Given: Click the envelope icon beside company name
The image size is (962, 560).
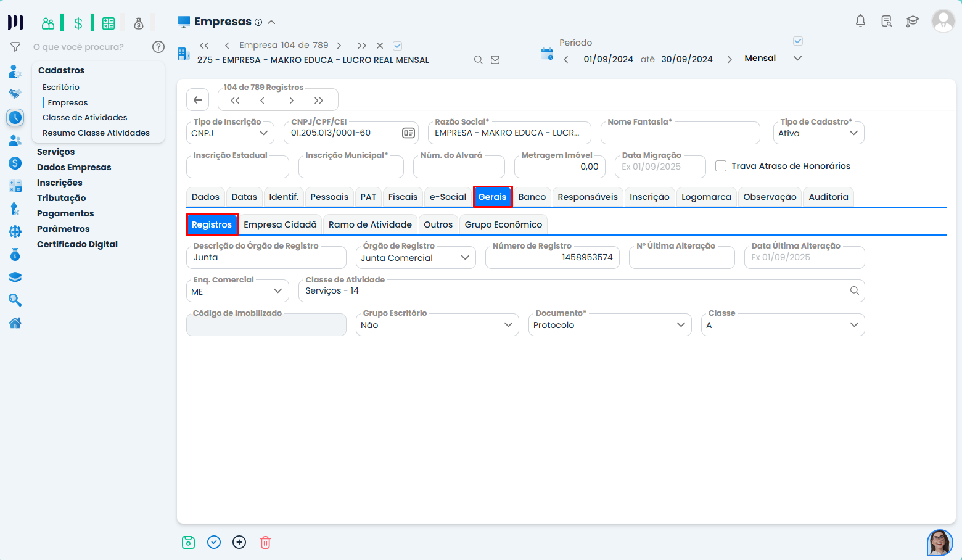Looking at the screenshot, I should tap(495, 60).
